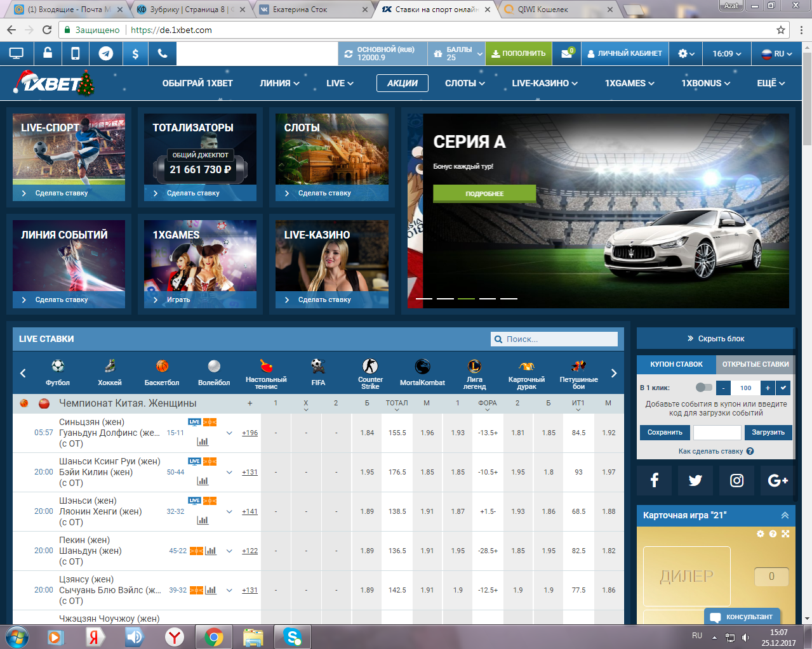The image size is (812, 649).
Task: Open ЛИЧНЫЙ КАБИНЕТ account button
Action: pos(625,54)
